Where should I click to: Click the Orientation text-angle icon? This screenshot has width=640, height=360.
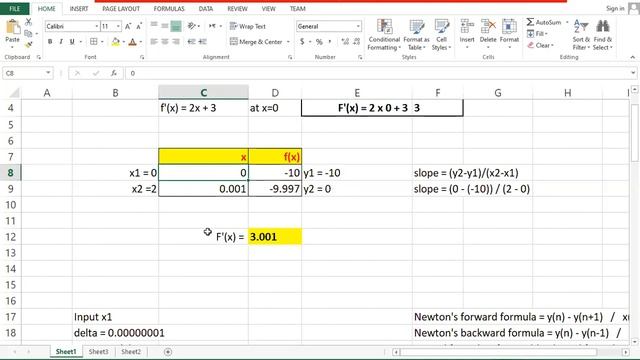coord(191,26)
